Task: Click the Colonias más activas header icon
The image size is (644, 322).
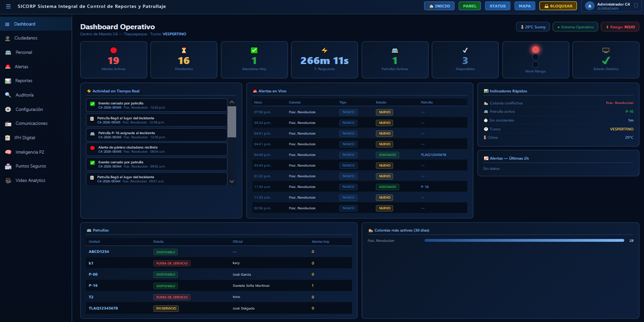Action: tap(370, 230)
